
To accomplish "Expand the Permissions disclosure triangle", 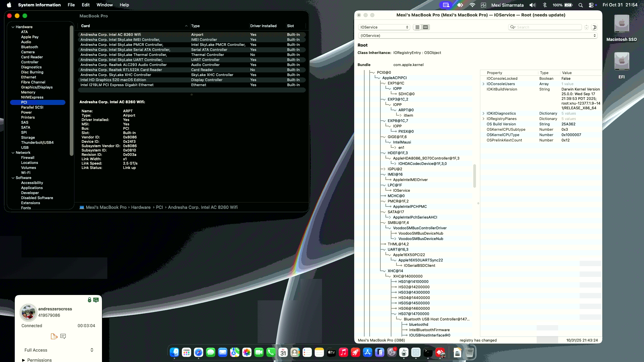I will tap(23, 360).
